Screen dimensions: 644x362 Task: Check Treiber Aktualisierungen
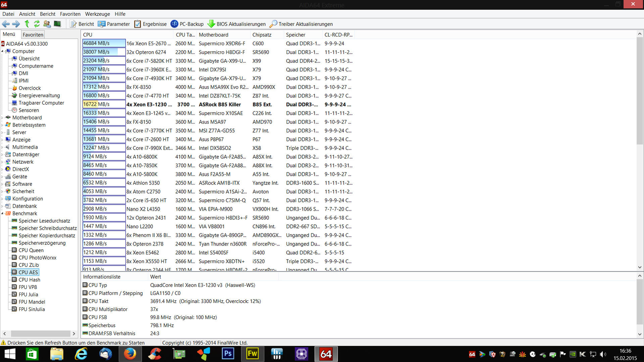(x=301, y=24)
